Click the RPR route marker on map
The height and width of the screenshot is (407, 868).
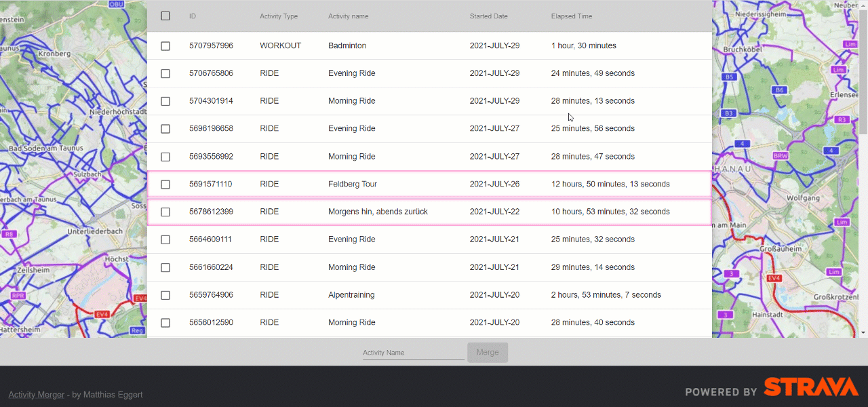coord(18,296)
